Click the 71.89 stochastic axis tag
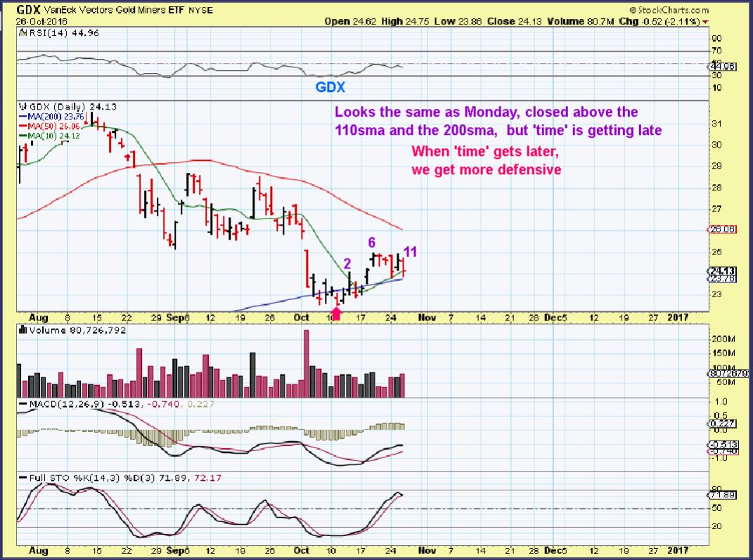753x560 pixels. coord(722,495)
